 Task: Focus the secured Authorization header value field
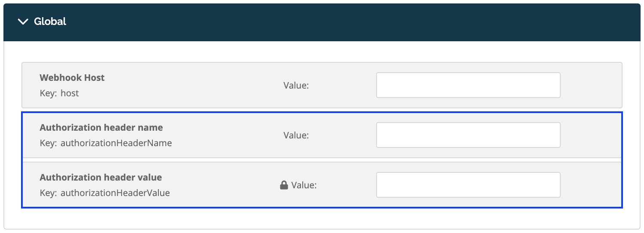pos(468,185)
